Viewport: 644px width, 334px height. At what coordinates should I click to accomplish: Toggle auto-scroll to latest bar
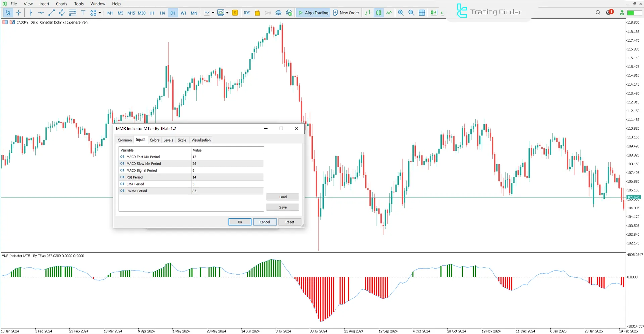pyautogui.click(x=434, y=13)
